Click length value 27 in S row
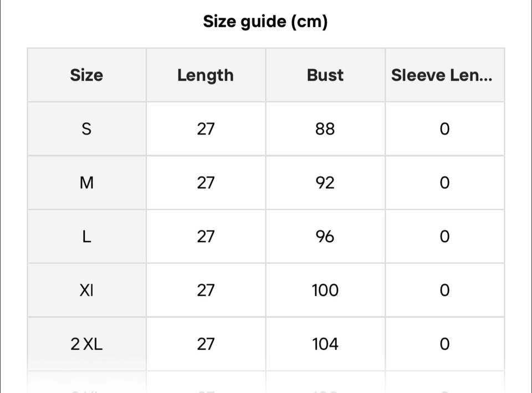The width and height of the screenshot is (532, 393). tap(206, 129)
